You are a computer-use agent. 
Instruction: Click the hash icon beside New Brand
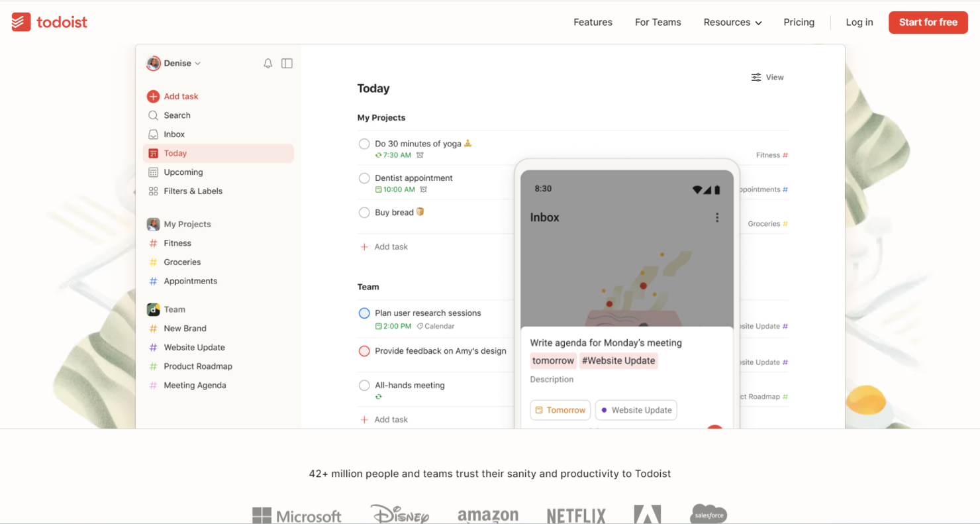pos(153,329)
